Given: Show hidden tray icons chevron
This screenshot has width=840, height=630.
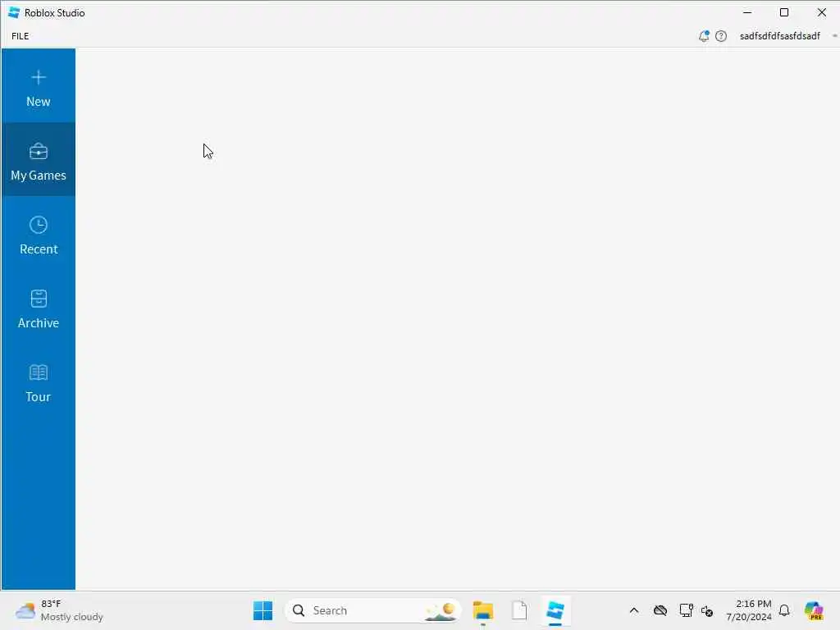Looking at the screenshot, I should click(634, 610).
